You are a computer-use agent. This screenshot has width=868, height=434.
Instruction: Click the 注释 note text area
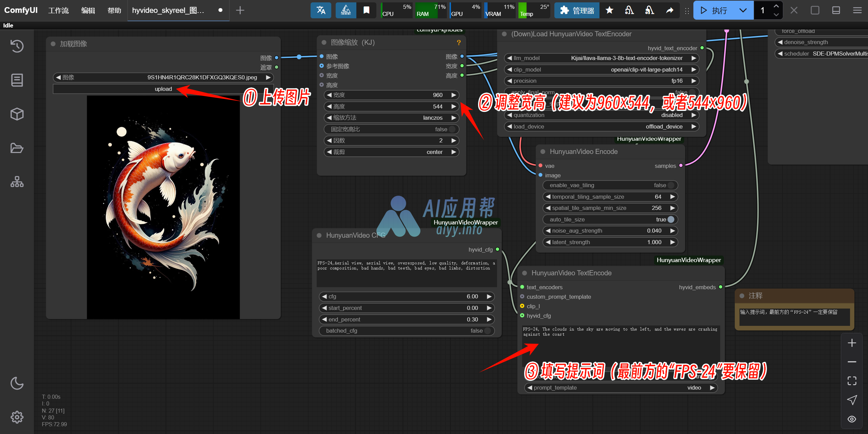pos(794,317)
